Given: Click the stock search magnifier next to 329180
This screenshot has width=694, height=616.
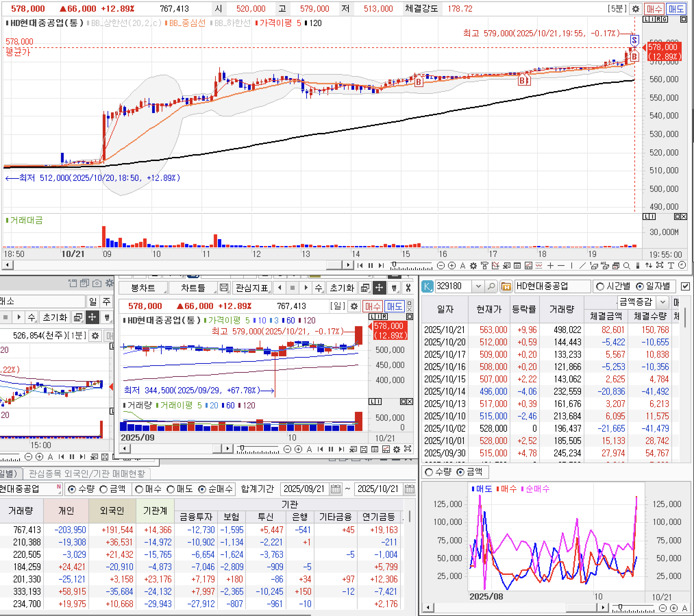Looking at the screenshot, I should tap(491, 286).
